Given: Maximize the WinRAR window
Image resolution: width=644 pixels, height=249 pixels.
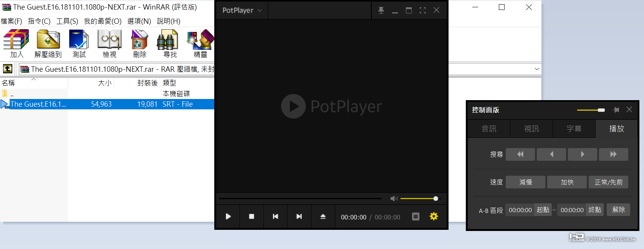Looking at the screenshot, I should pos(502,7).
